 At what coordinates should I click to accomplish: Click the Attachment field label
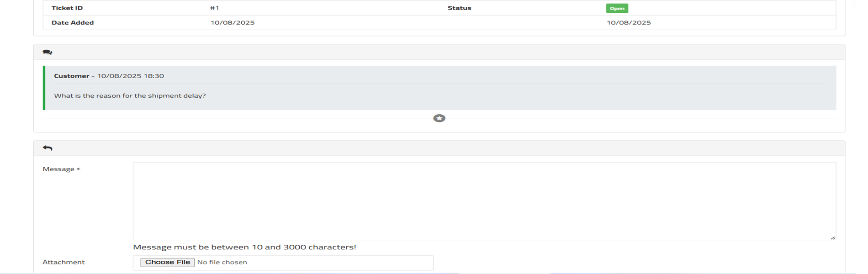click(64, 262)
